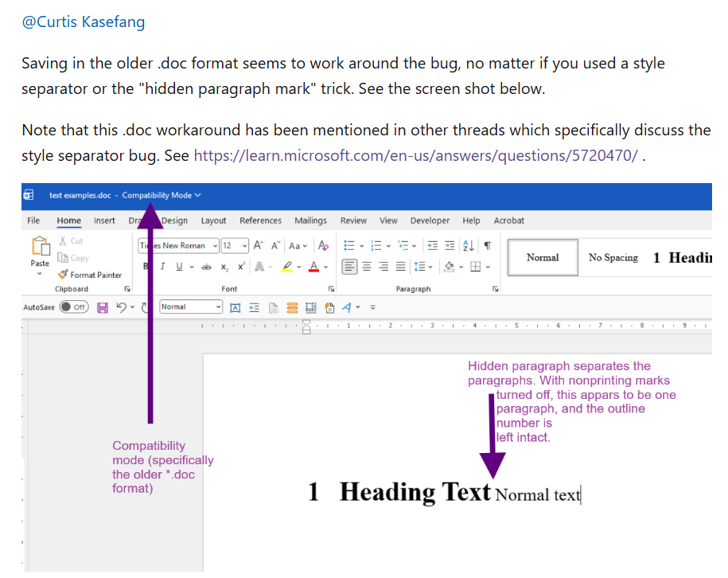The width and height of the screenshot is (728, 578).
Task: Click the @Curtis Kasefang mention link
Action: coord(83,21)
